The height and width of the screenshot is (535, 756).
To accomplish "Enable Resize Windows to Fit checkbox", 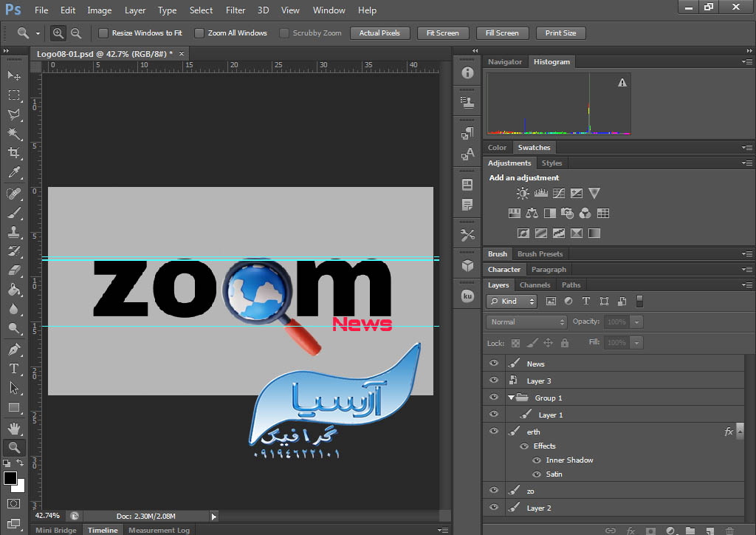I will coord(103,33).
